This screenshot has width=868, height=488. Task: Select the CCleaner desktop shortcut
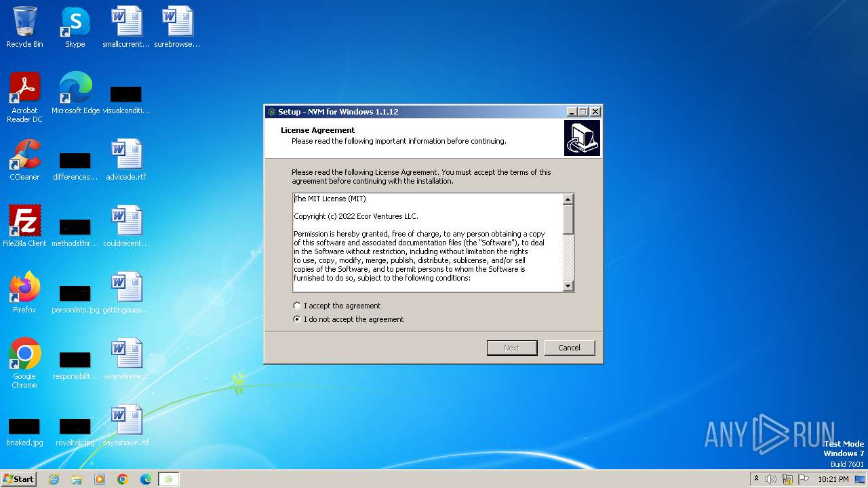(x=24, y=160)
